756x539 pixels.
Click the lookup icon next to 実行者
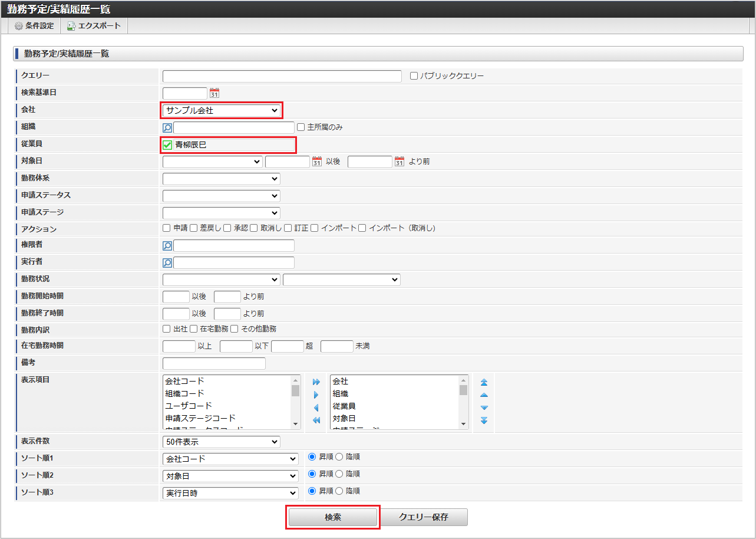pyautogui.click(x=167, y=263)
